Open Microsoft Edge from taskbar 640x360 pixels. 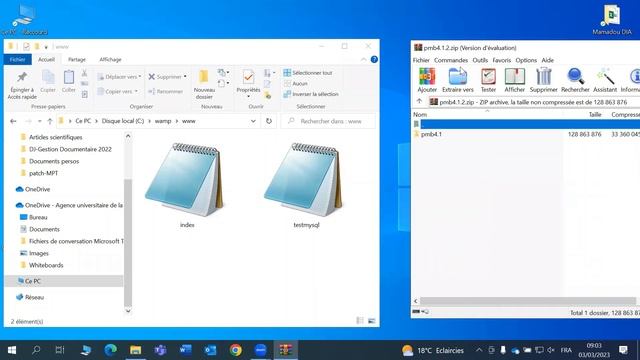point(110,350)
